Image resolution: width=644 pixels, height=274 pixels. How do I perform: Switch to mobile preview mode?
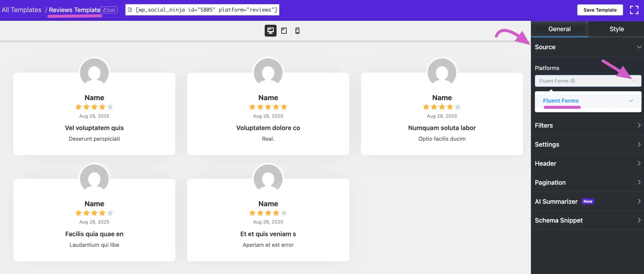point(297,30)
